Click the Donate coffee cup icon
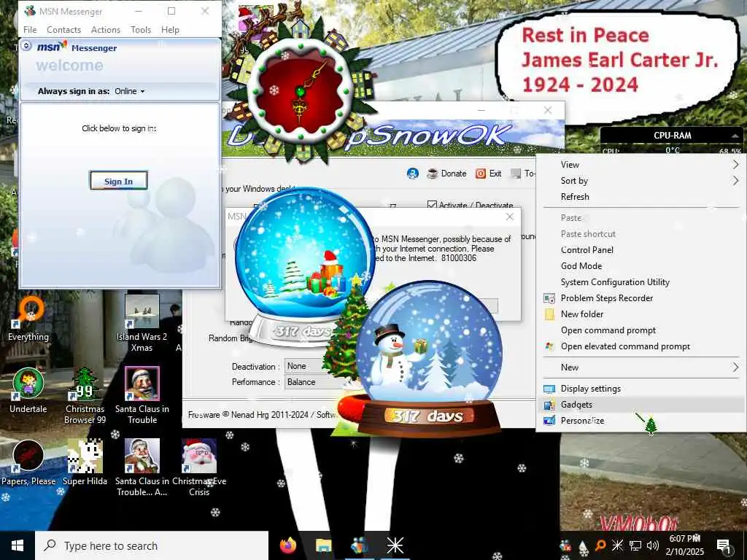This screenshot has height=560, width=747. click(x=432, y=174)
